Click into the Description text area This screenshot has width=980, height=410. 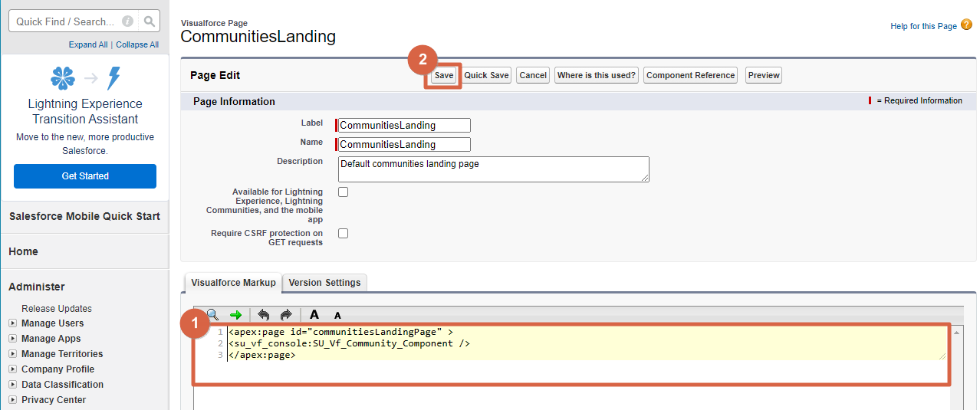tap(493, 169)
